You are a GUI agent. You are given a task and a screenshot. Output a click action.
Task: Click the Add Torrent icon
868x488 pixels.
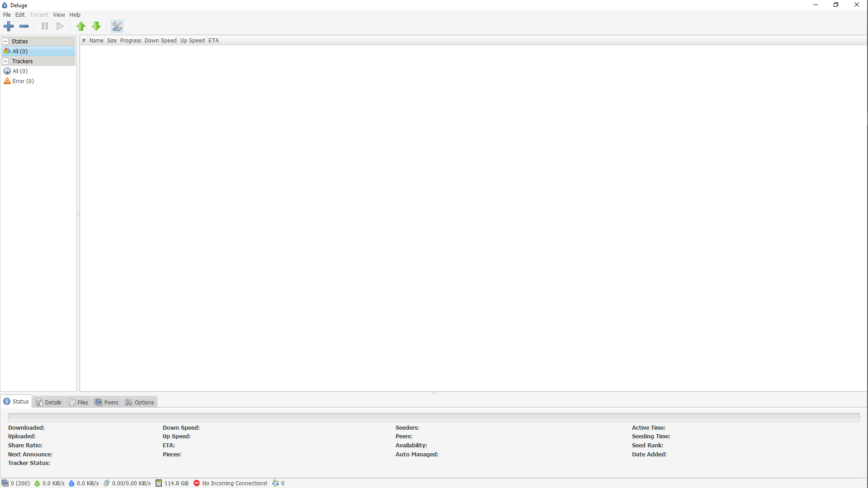coord(8,26)
